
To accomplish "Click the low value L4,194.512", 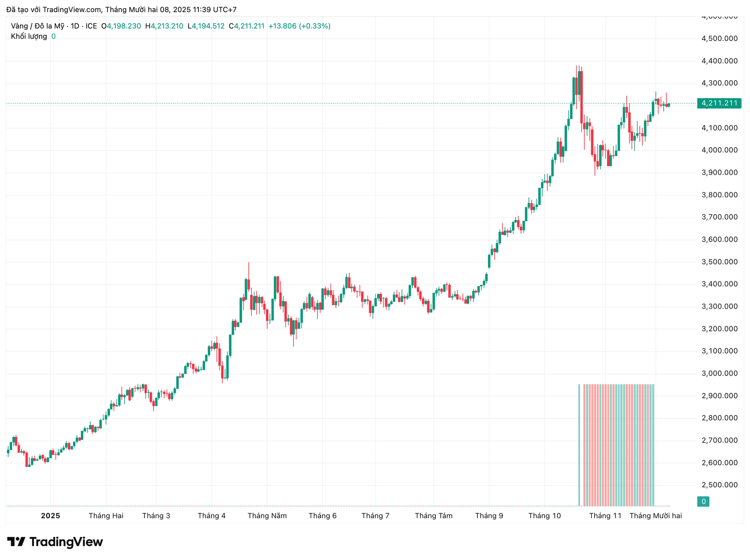I will 206,26.
